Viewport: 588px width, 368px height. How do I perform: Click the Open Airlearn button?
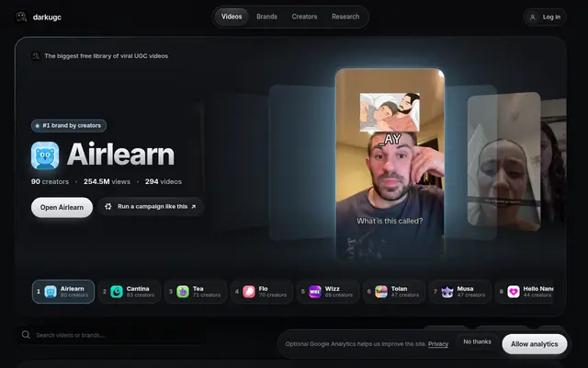pyautogui.click(x=62, y=207)
